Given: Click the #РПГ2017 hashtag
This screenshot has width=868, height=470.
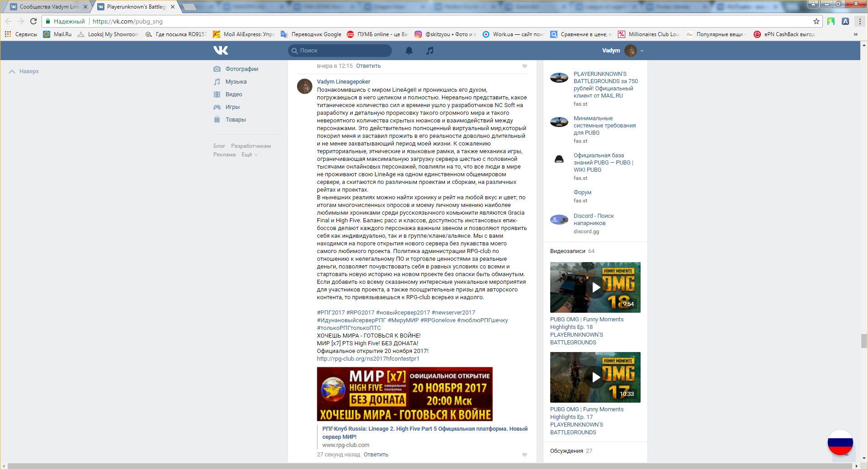Looking at the screenshot, I should tap(330, 313).
